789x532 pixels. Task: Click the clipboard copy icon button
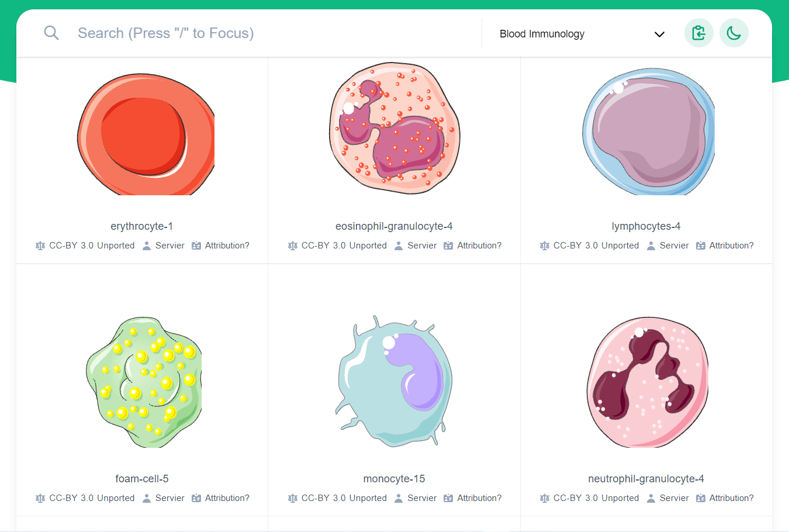pos(698,33)
